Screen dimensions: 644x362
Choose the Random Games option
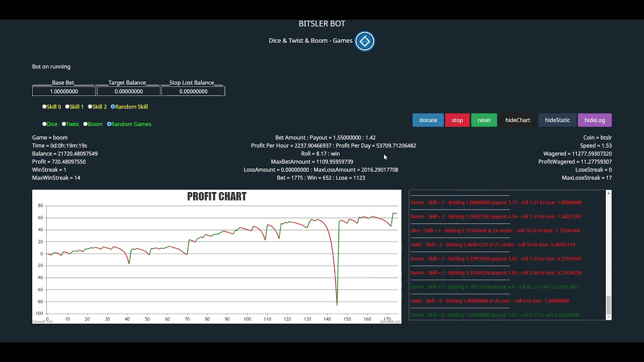[109, 124]
